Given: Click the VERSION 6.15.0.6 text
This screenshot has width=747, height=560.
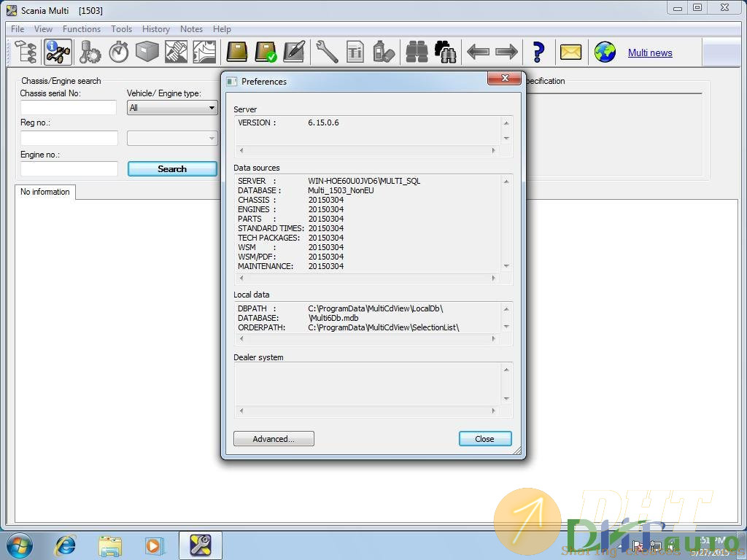Looking at the screenshot, I should click(x=288, y=122).
